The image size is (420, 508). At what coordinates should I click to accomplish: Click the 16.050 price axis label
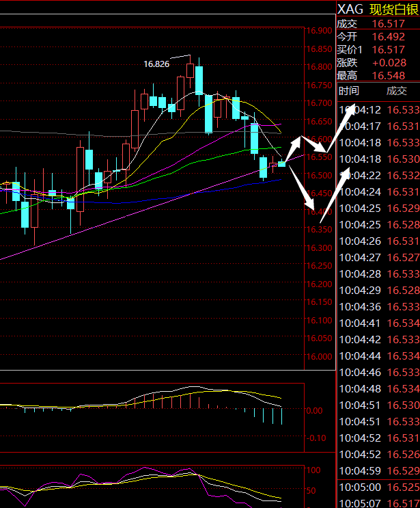click(320, 338)
